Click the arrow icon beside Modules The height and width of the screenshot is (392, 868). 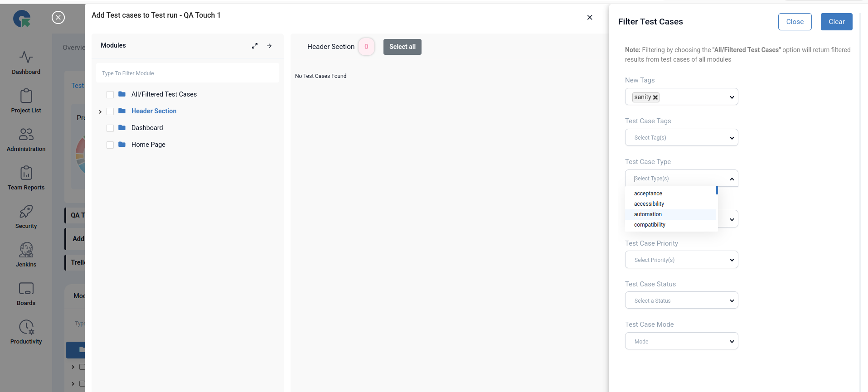269,46
